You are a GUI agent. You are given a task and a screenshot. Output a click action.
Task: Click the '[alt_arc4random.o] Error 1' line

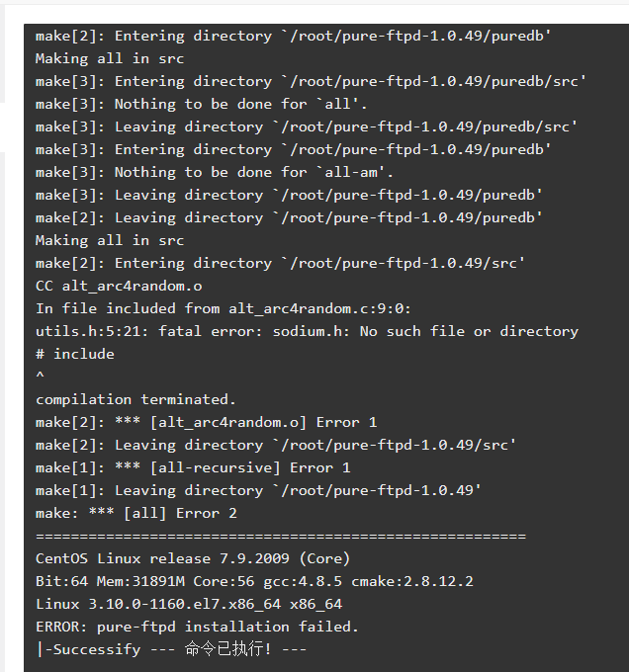click(207, 422)
